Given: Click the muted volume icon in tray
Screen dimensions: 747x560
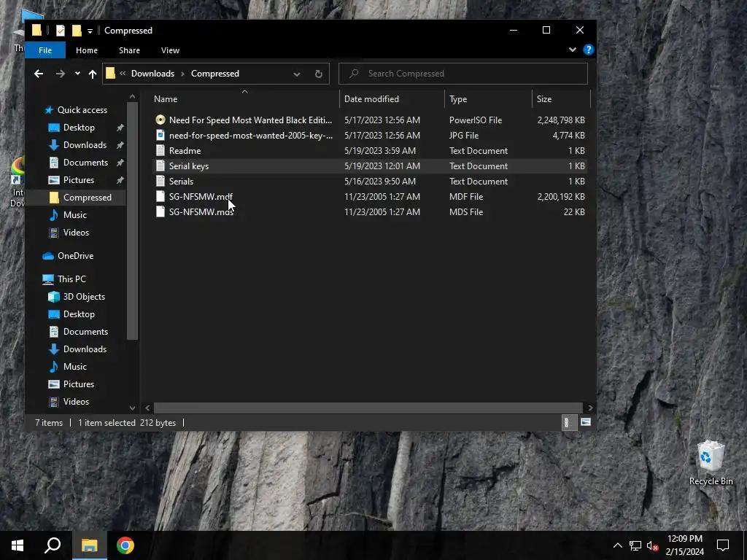Looking at the screenshot, I should coord(653,545).
